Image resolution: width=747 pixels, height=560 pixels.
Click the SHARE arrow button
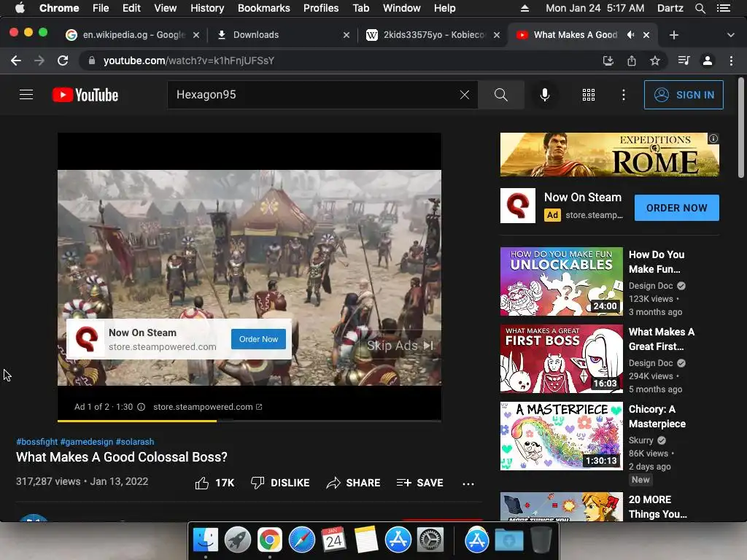point(353,483)
